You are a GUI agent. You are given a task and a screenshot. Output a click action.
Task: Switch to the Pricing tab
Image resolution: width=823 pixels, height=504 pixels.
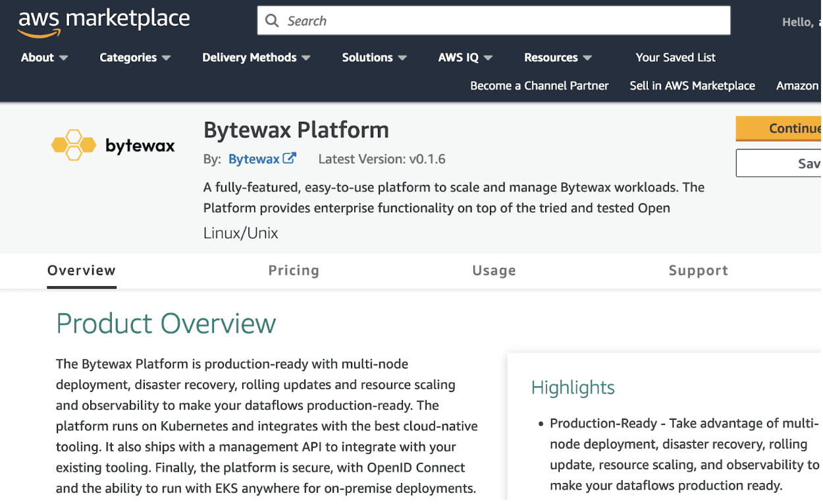click(294, 270)
